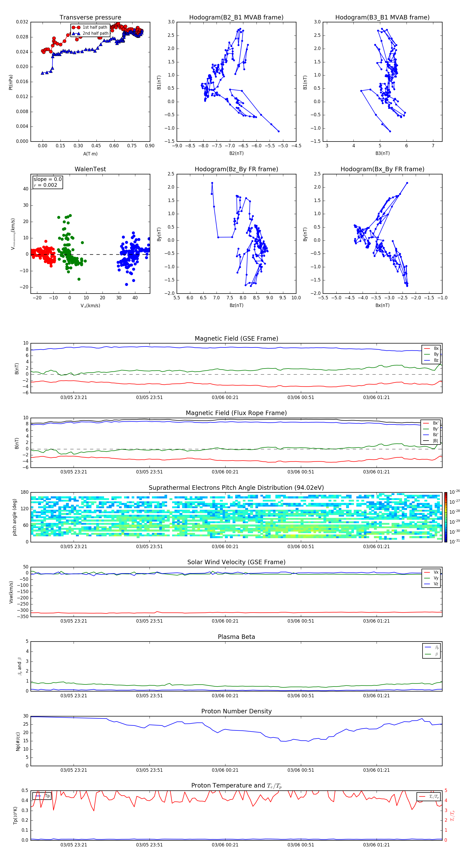This screenshot has height=868, width=473.
Task: Select the Bx entry in the GSE Frame legend
Action: coord(431,349)
